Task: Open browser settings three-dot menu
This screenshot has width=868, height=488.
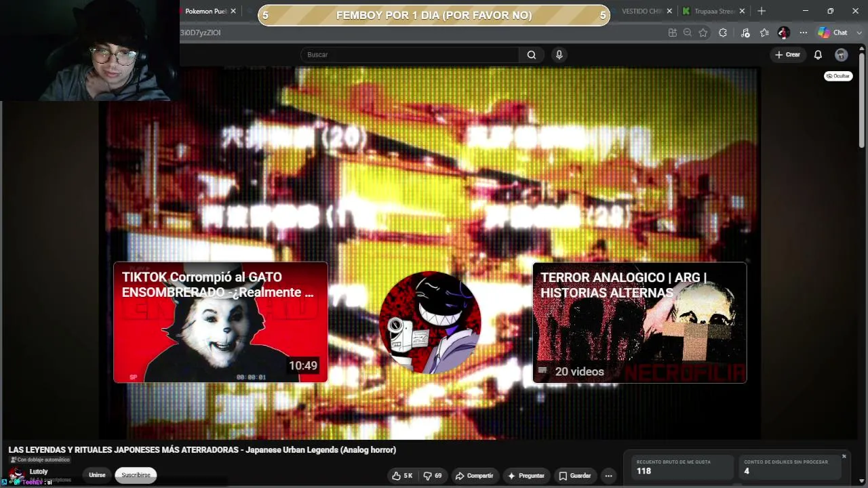Action: (803, 33)
